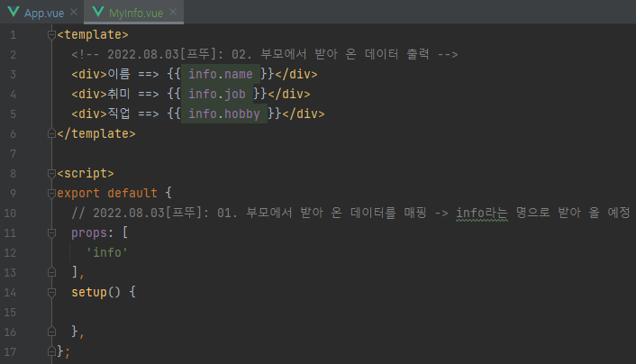
Task: Switch to the App.vue tab
Action: point(44,13)
